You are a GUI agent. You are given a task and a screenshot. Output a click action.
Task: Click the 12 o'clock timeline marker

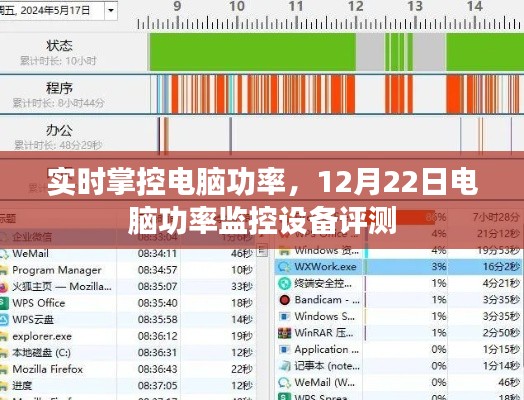point(355,7)
